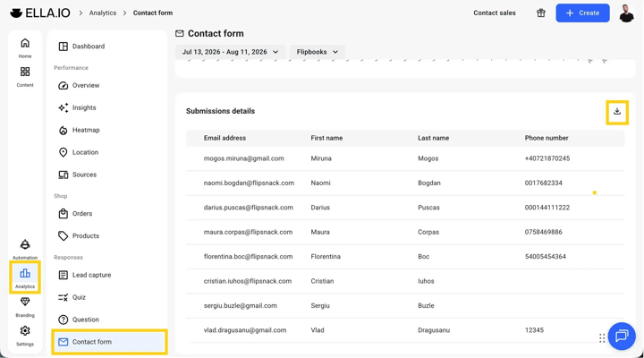Click the Insights sparkle icon
Viewport: 644px width, 358px height.
[x=63, y=107]
